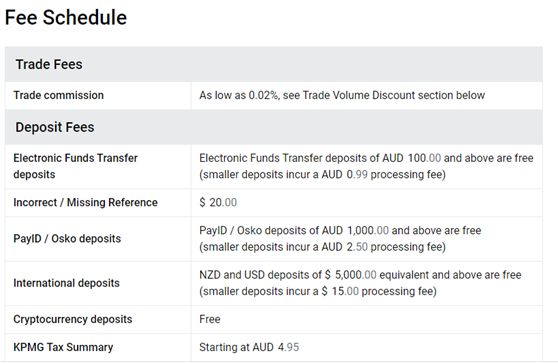Click the Electronic Funds Transfer deposits label
The height and width of the screenshot is (364, 558).
tap(75, 166)
